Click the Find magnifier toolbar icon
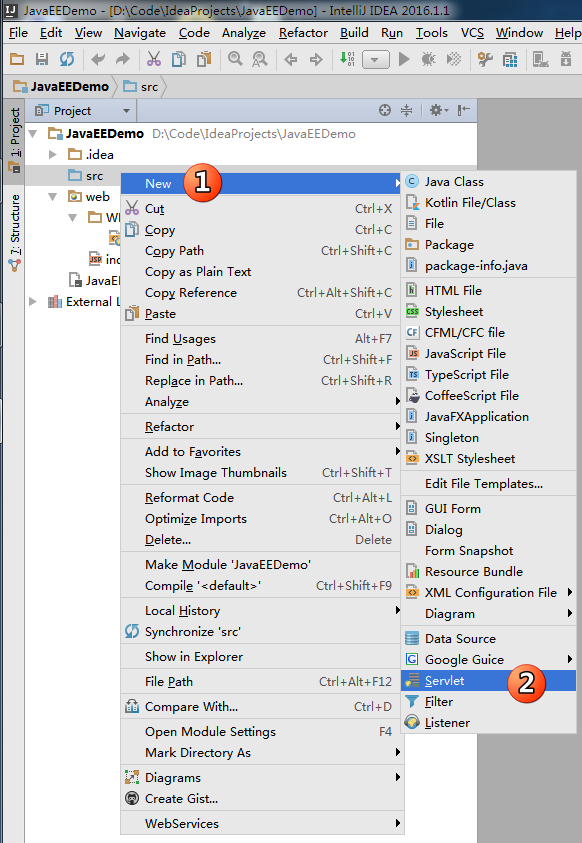 click(235, 59)
